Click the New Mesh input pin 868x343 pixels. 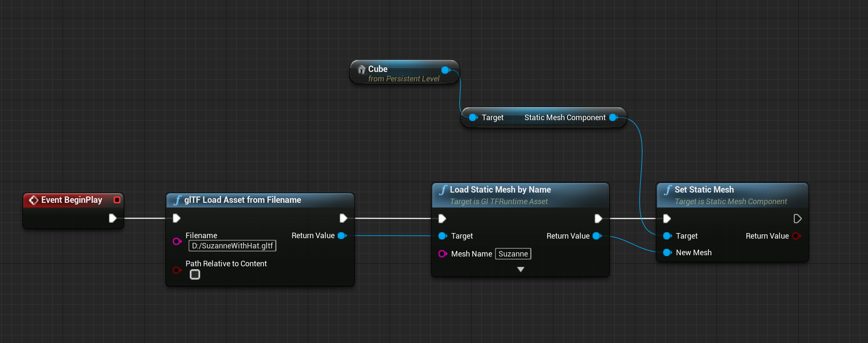667,253
